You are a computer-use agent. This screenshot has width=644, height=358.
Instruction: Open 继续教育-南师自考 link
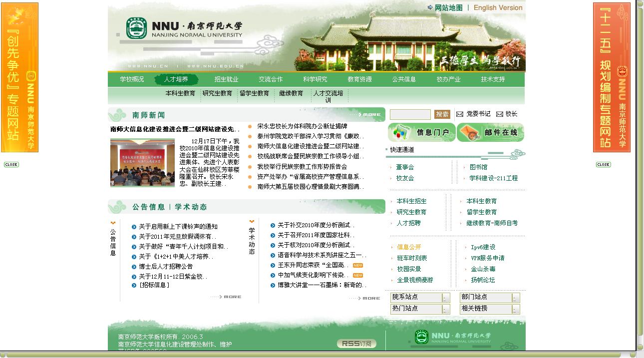[492, 223]
